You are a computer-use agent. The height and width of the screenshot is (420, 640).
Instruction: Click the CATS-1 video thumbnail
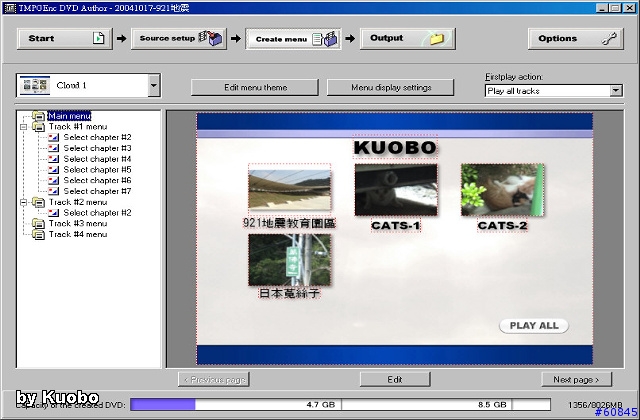[x=396, y=190]
